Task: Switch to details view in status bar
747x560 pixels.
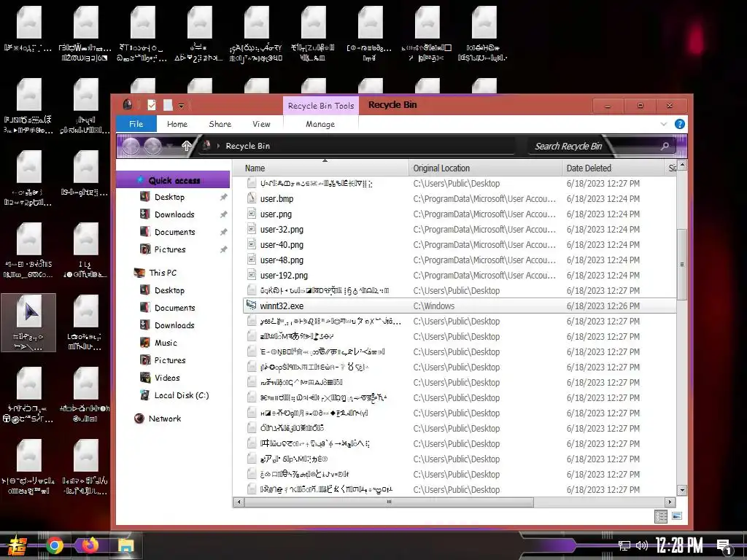Action: [x=661, y=516]
